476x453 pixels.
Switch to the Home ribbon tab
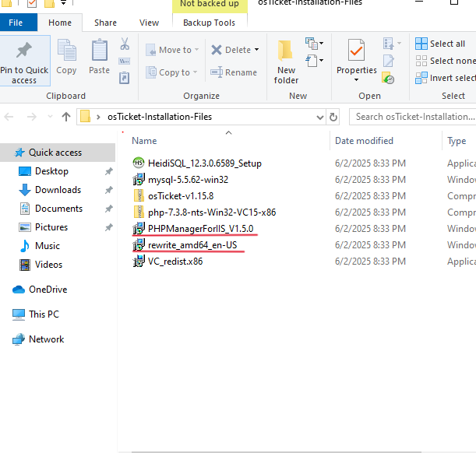tap(60, 23)
